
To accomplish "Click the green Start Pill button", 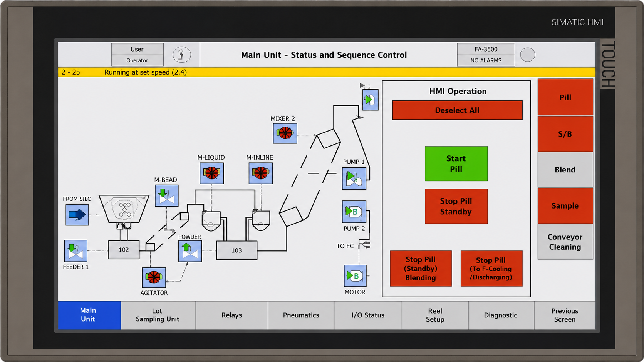I will point(456,163).
